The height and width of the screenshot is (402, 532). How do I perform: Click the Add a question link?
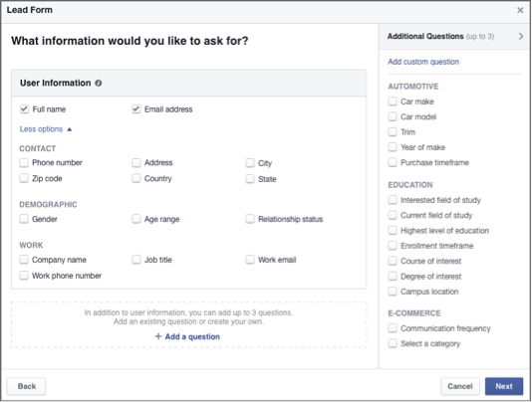click(192, 336)
